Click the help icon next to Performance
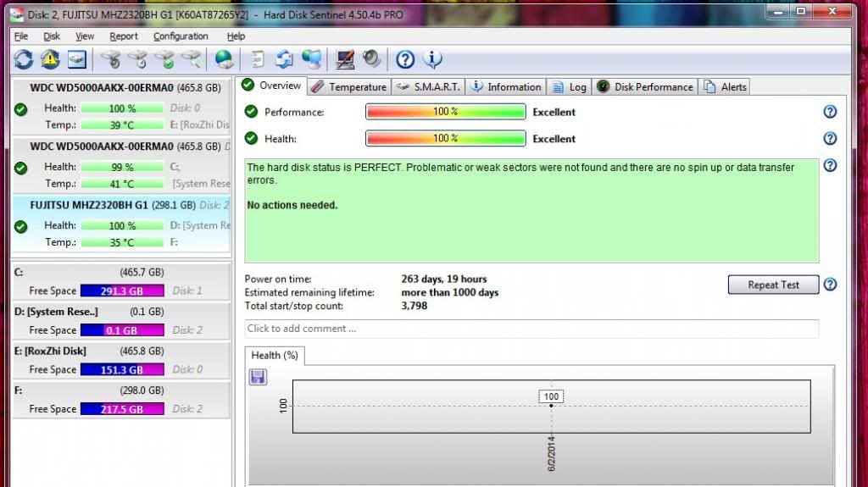The image size is (868, 487). (830, 112)
